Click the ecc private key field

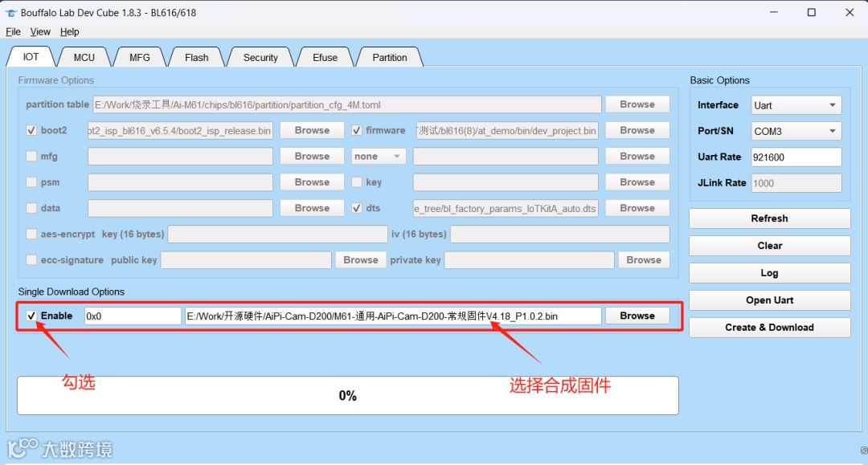pyautogui.click(x=529, y=260)
